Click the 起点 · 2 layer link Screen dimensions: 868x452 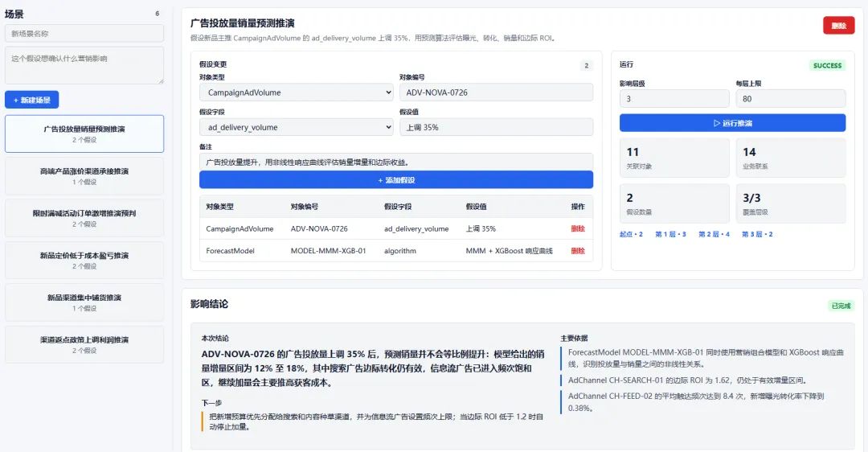pyautogui.click(x=631, y=234)
